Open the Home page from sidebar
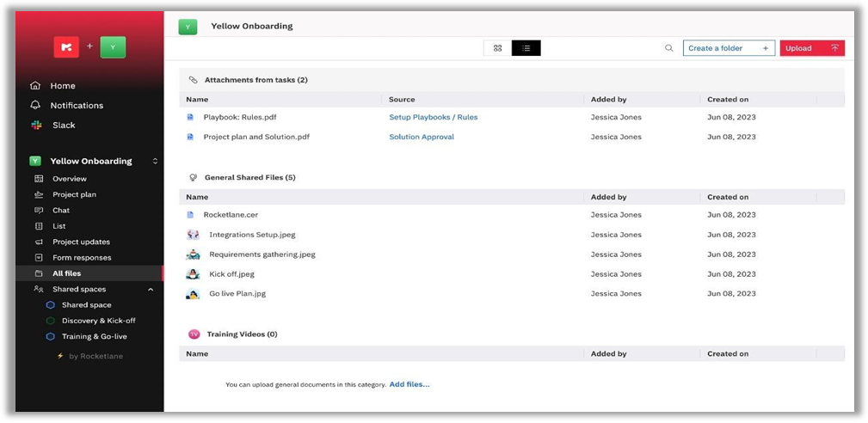This screenshot has height=423, width=868. (x=62, y=86)
